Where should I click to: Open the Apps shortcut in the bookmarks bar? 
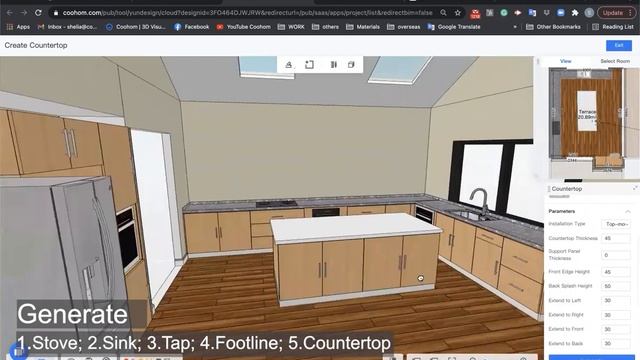pyautogui.click(x=18, y=27)
